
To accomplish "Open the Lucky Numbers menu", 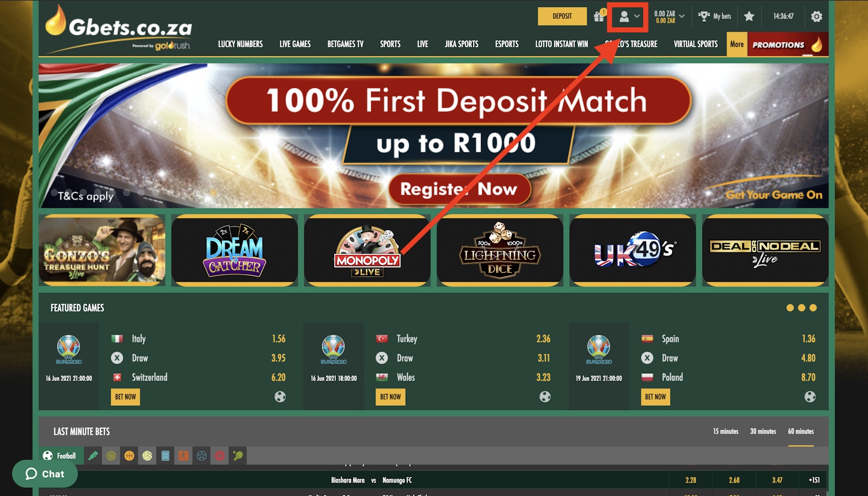I will (x=240, y=44).
